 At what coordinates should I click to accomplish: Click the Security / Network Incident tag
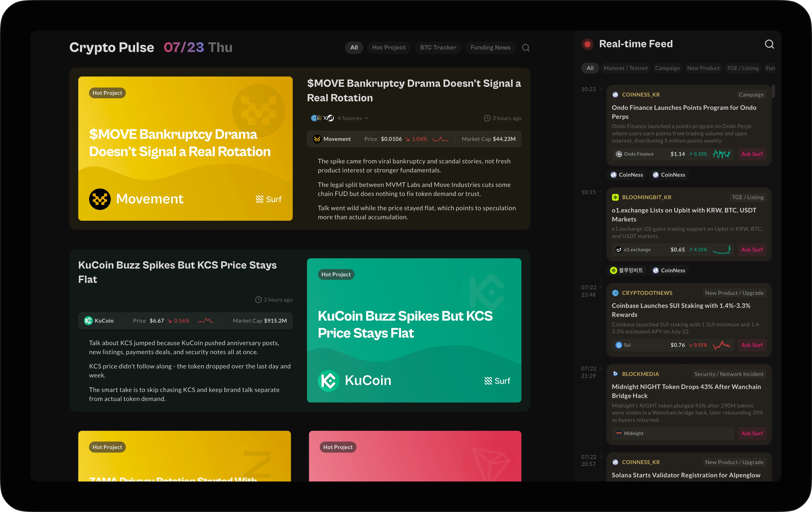(729, 374)
